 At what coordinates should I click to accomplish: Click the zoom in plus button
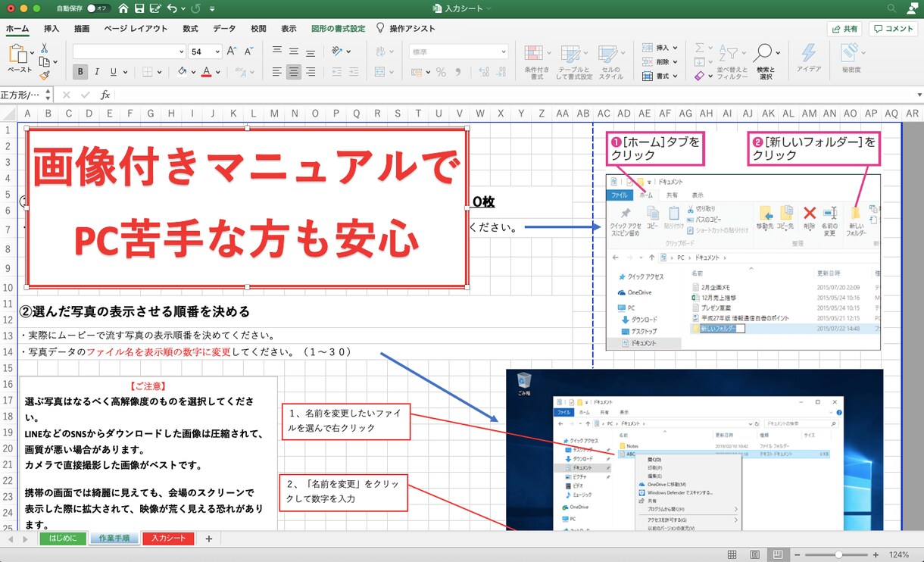876,554
